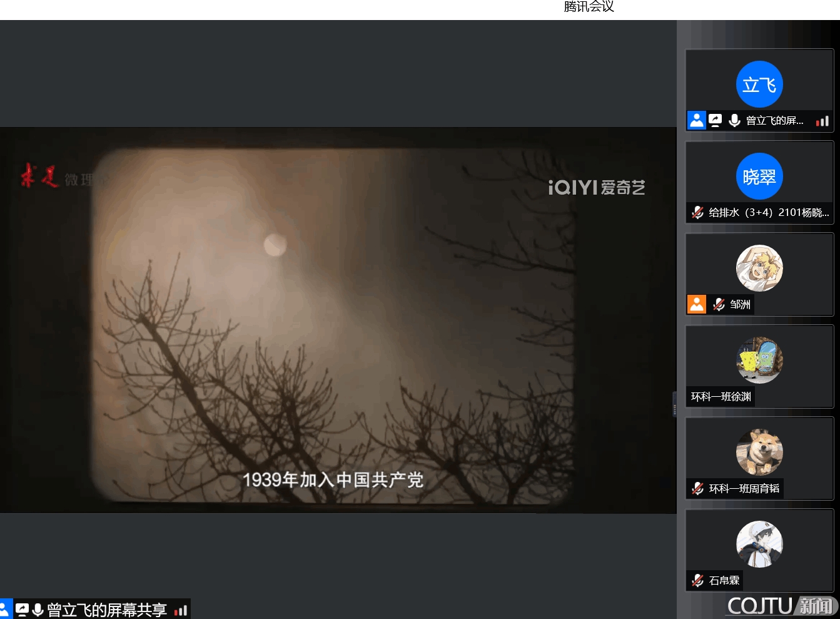Select 环科一班徐渊's SpongeBob avatar

[759, 361]
